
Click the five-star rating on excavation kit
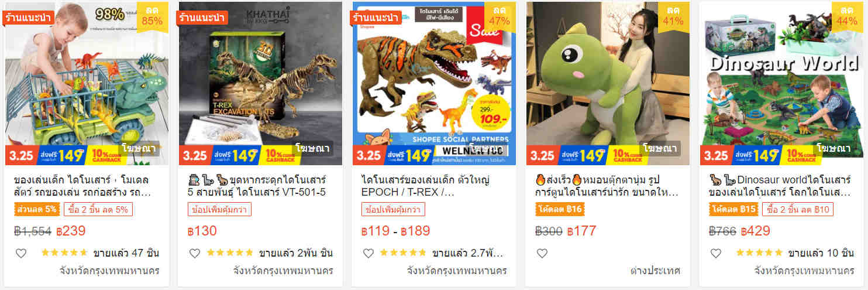[230, 253]
